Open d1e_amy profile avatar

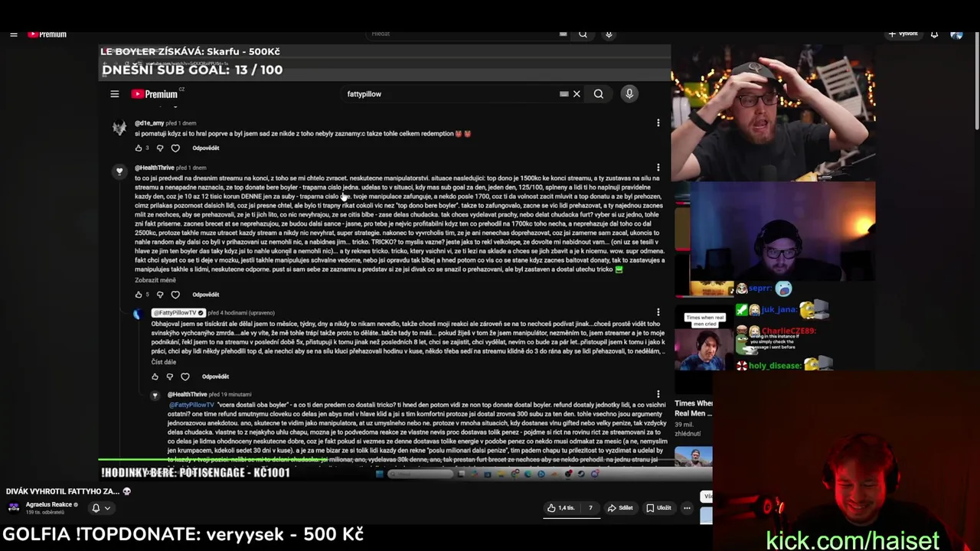119,129
